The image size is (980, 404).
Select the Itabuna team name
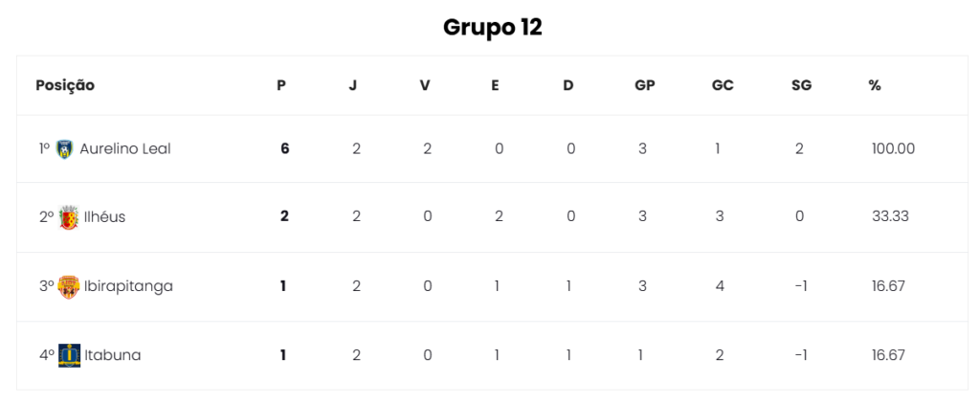(x=113, y=355)
